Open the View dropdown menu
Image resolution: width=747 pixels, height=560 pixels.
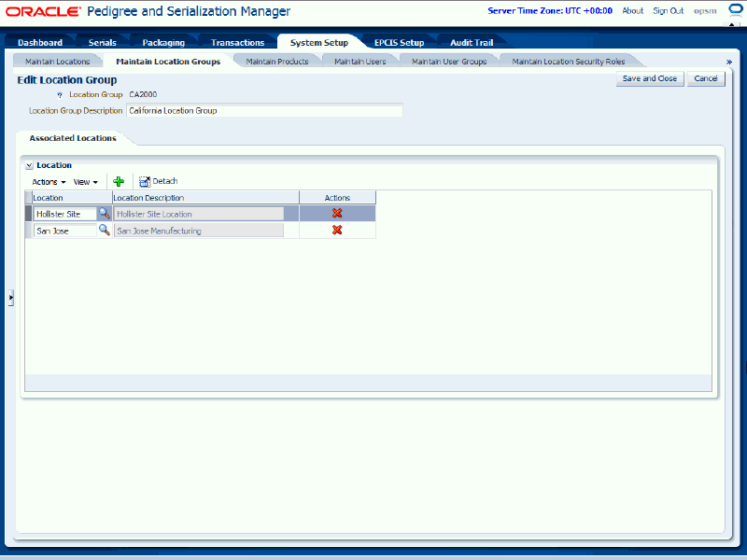tap(85, 182)
